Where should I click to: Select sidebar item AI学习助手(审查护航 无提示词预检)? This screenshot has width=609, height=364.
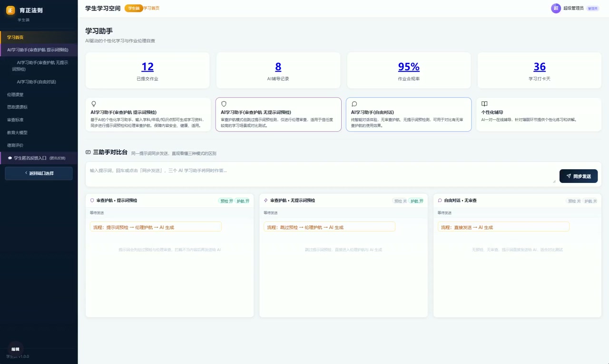[39, 66]
